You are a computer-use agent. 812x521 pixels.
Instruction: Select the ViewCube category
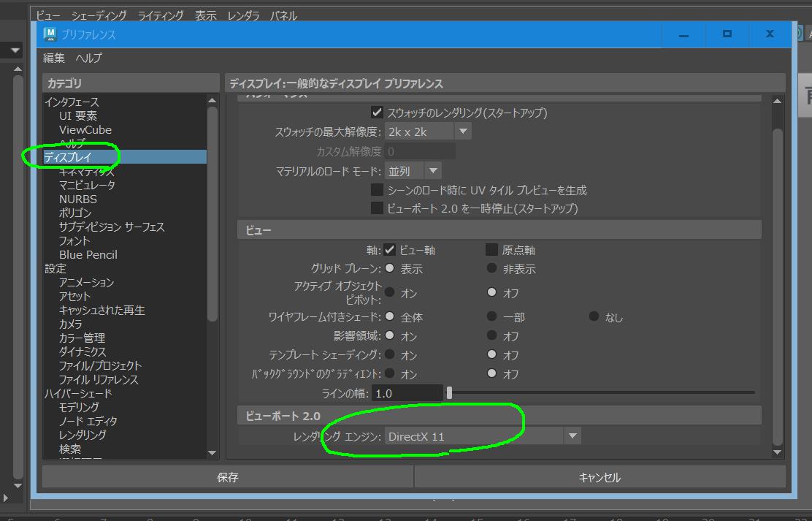tap(85, 129)
